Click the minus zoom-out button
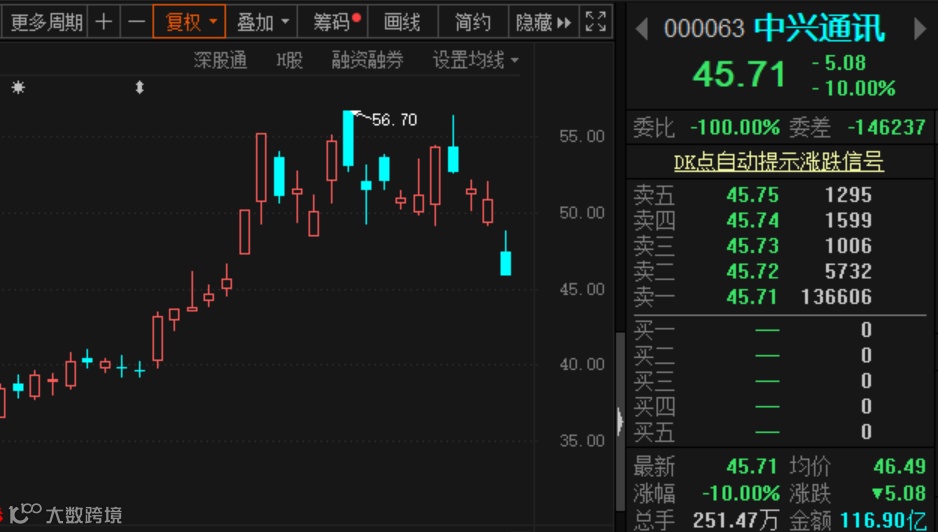 (136, 22)
